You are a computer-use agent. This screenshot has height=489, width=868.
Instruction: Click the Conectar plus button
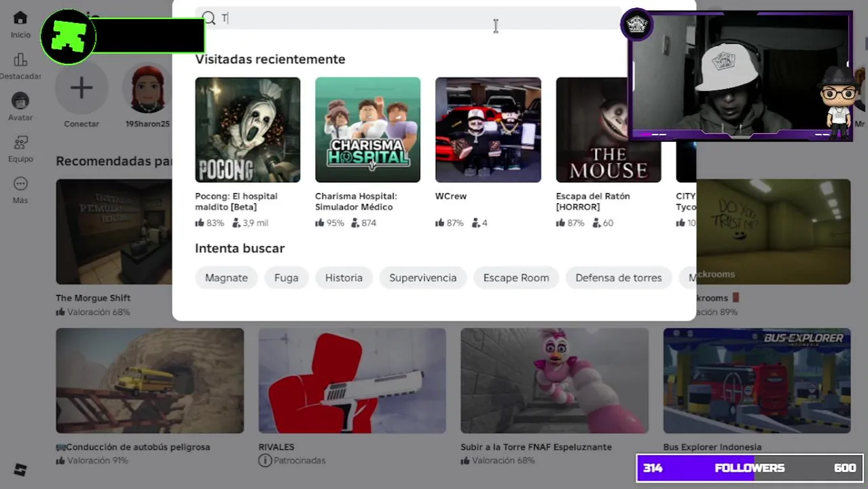tap(82, 88)
